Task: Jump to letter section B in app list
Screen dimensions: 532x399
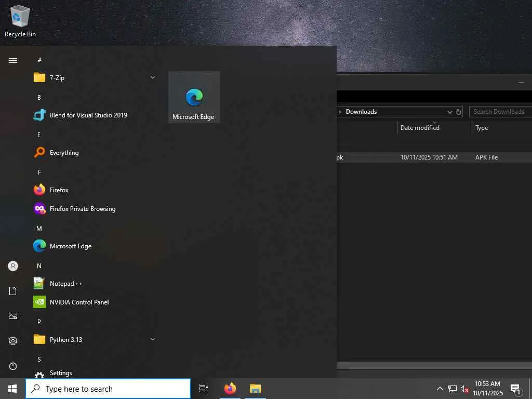Action: tap(39, 97)
